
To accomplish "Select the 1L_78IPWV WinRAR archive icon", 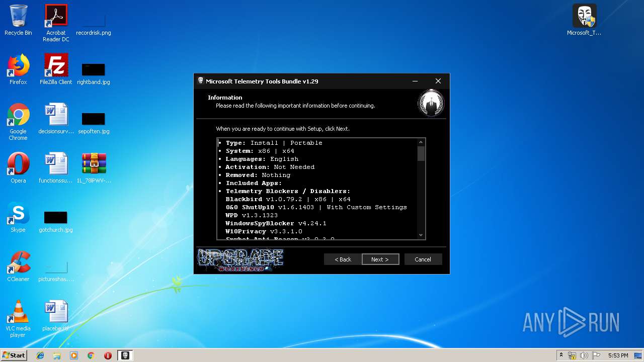I will click(94, 168).
